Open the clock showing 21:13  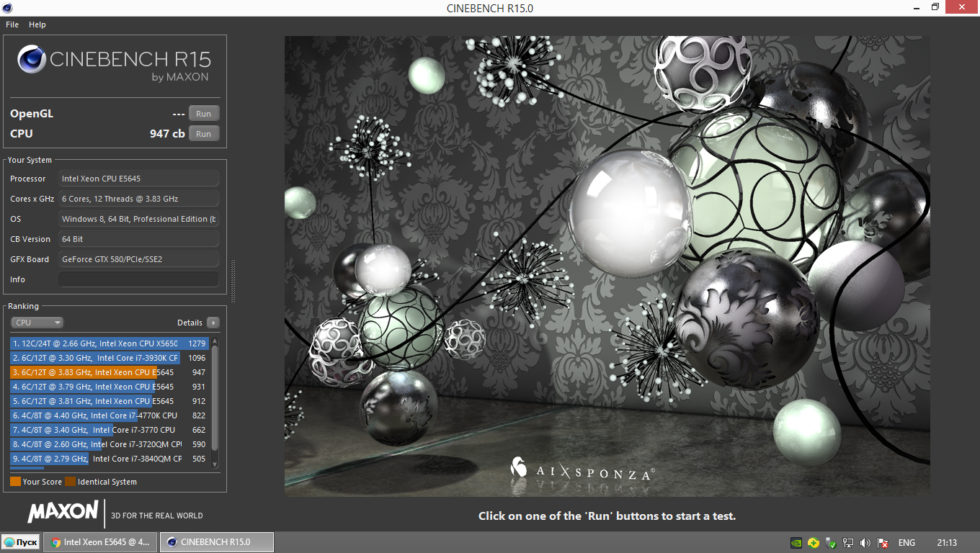pos(947,542)
